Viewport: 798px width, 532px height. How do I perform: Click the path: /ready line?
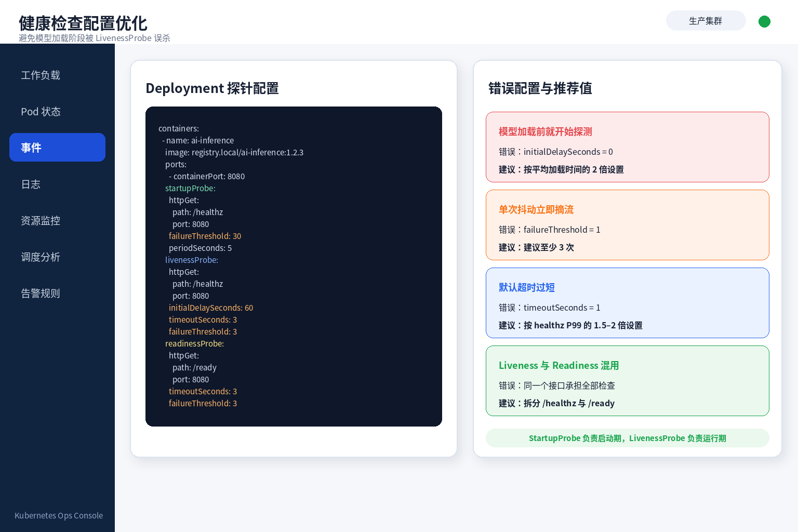(194, 367)
